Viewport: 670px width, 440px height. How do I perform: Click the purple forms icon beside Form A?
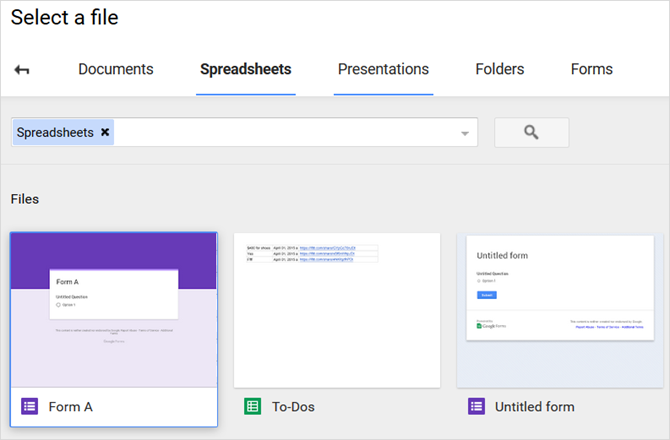[29, 406]
